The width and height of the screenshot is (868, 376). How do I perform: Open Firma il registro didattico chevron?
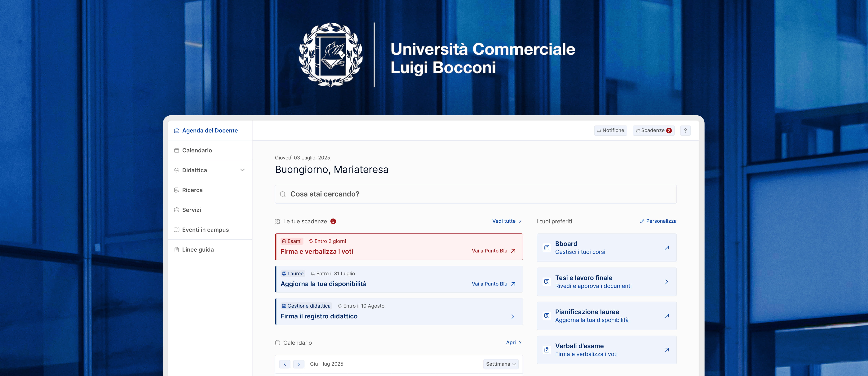coord(513,316)
